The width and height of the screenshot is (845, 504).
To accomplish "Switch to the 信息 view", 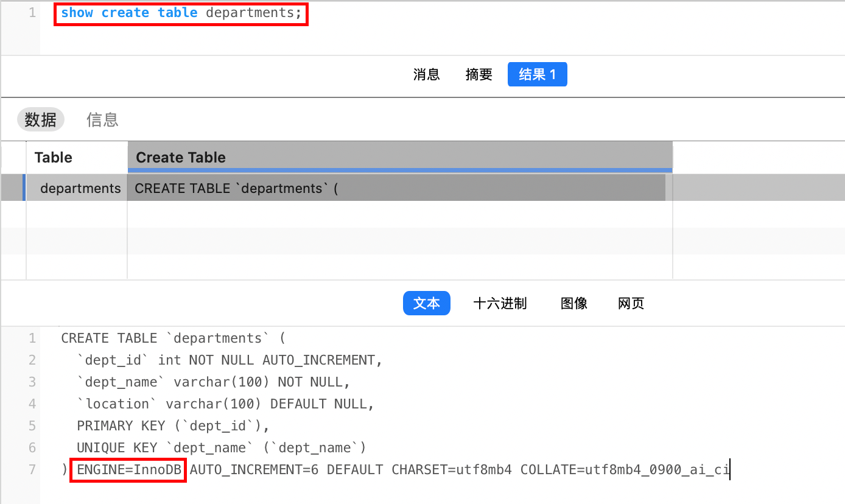I will click(x=102, y=120).
